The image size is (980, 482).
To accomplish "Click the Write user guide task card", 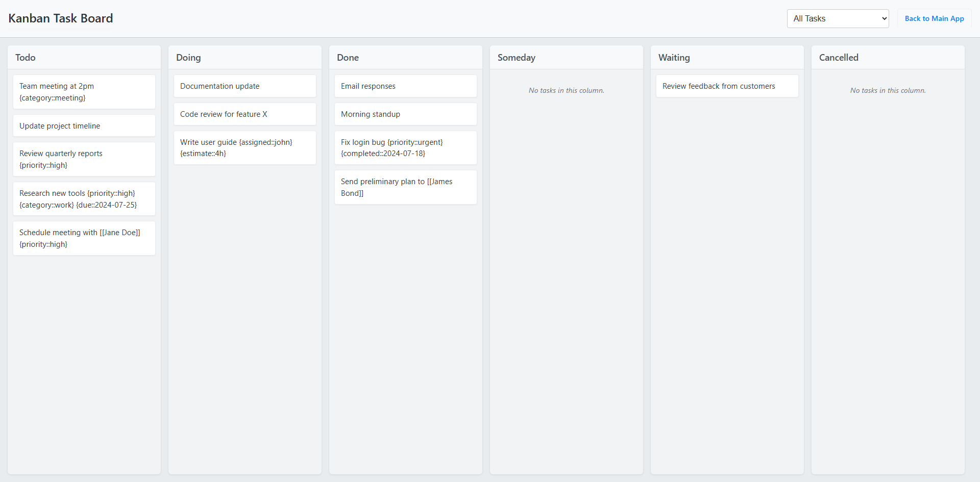I will [x=244, y=148].
